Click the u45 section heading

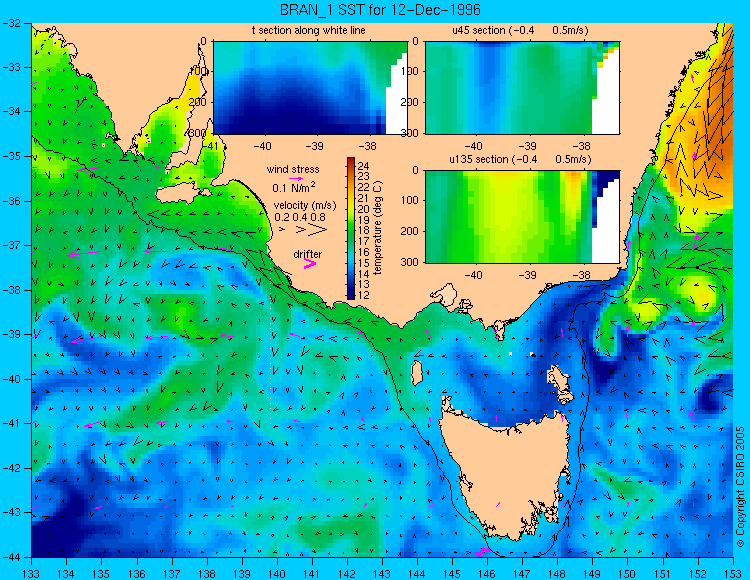pos(520,30)
